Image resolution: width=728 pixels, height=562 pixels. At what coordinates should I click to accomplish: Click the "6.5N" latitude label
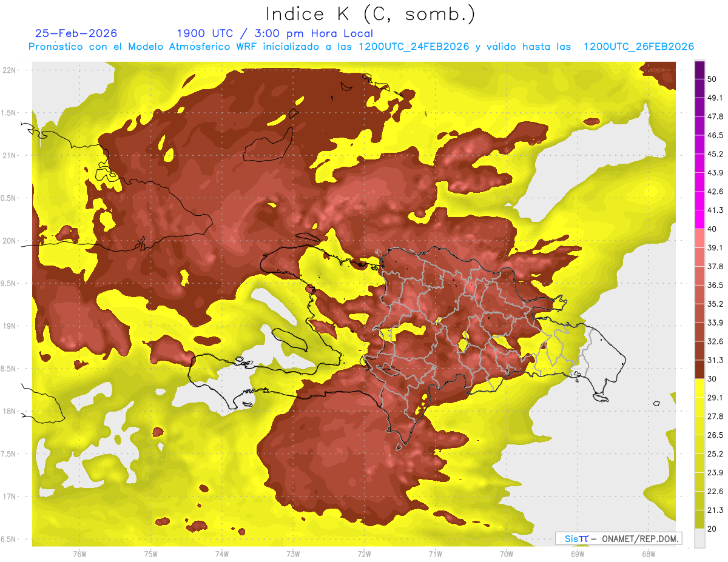(x=9, y=540)
